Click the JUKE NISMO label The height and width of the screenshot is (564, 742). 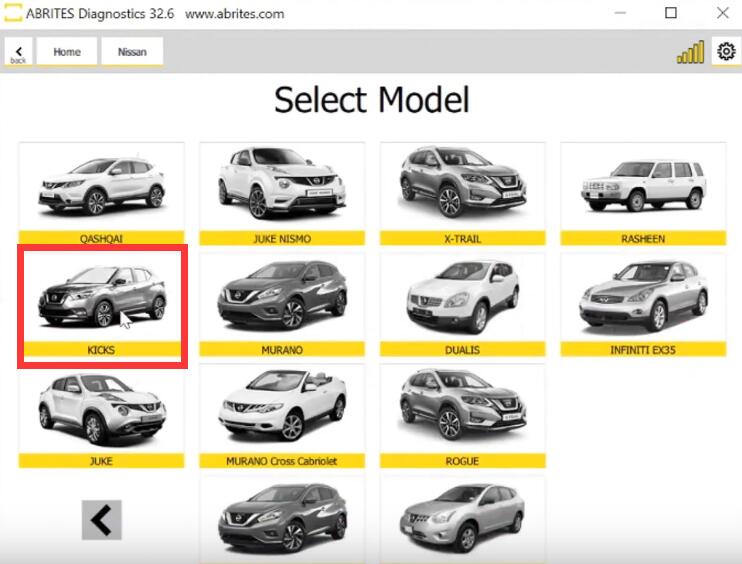[282, 238]
